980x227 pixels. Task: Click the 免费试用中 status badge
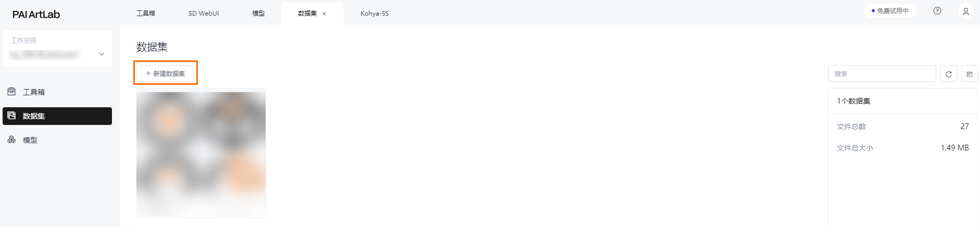(x=890, y=11)
